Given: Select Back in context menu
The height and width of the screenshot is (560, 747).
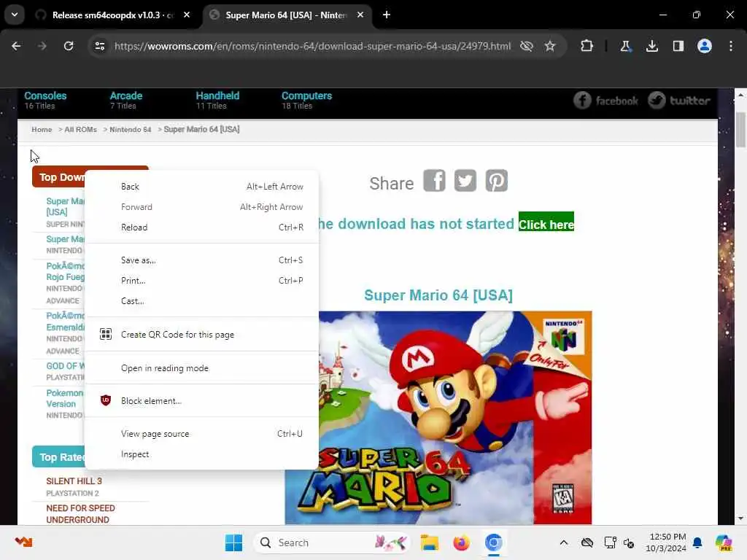Looking at the screenshot, I should point(201,187).
